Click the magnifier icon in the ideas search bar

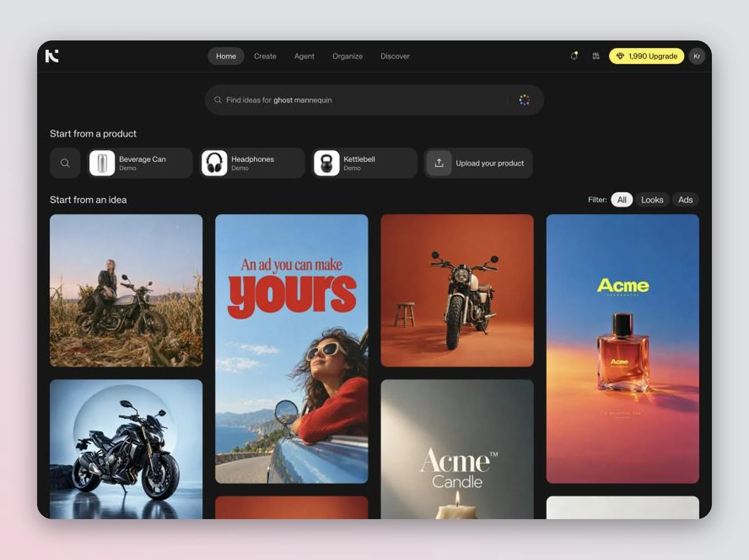(218, 100)
